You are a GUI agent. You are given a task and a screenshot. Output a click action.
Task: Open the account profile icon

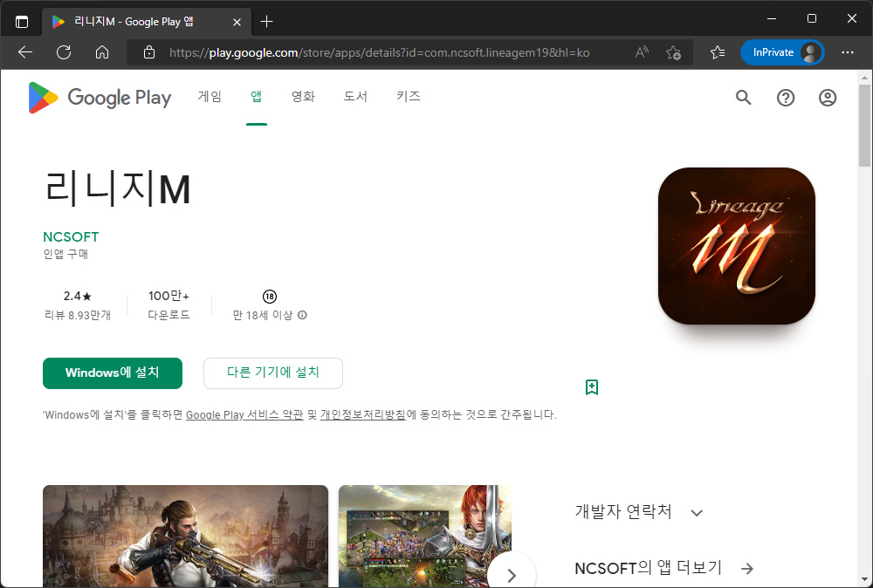point(828,98)
